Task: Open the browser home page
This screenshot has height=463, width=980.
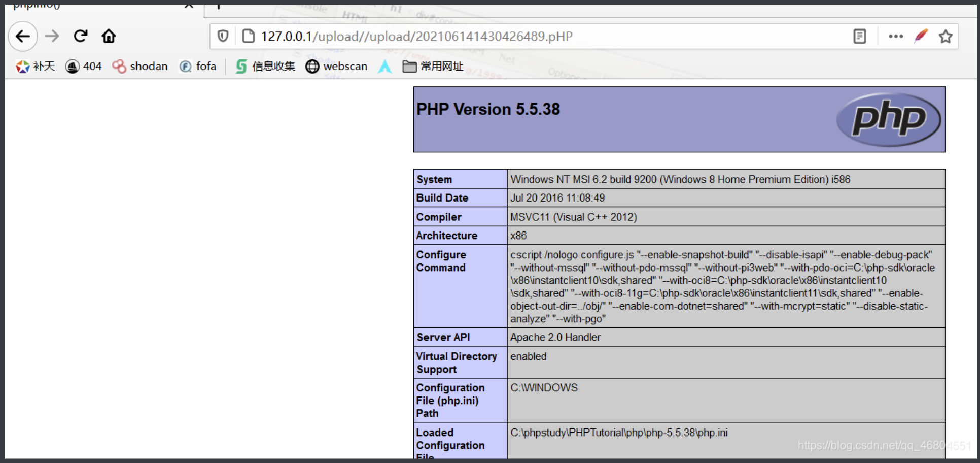Action: (109, 37)
